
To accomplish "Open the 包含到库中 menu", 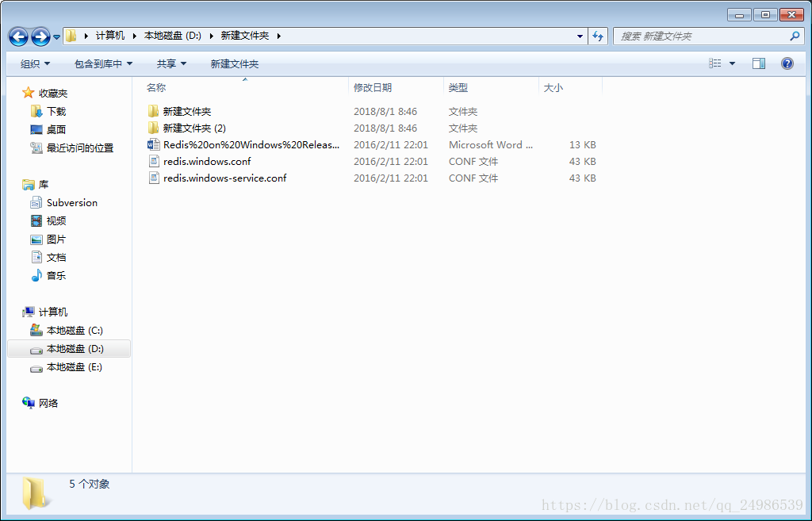I will [104, 63].
